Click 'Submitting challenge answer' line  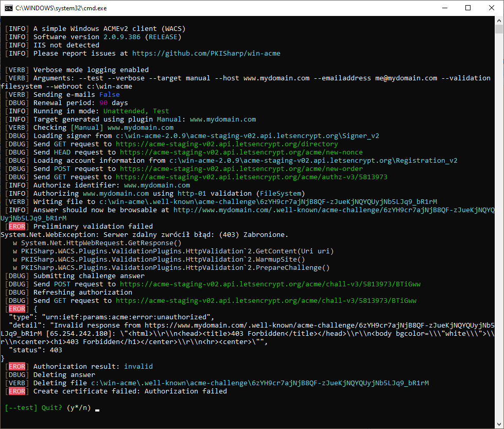(75, 276)
